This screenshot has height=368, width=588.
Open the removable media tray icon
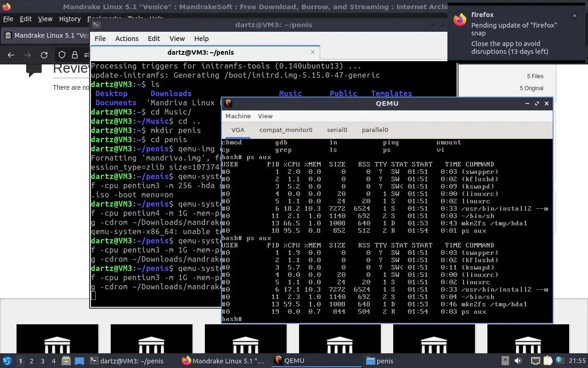click(x=505, y=361)
